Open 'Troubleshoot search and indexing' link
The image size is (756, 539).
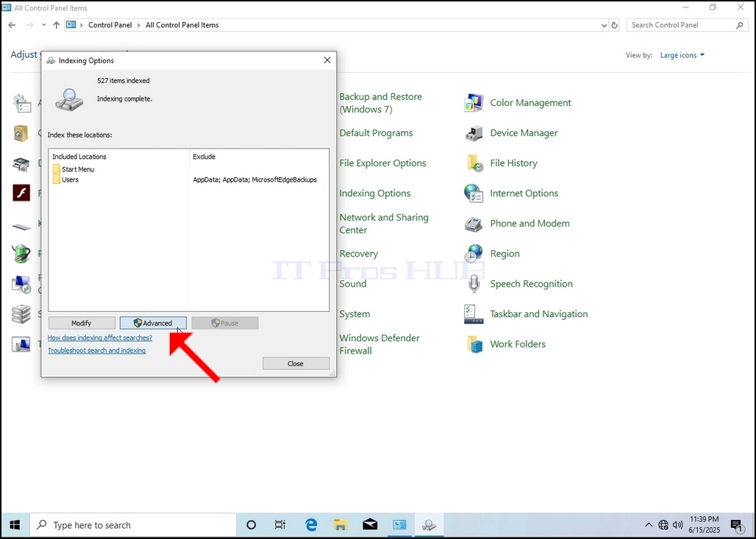[x=96, y=351]
